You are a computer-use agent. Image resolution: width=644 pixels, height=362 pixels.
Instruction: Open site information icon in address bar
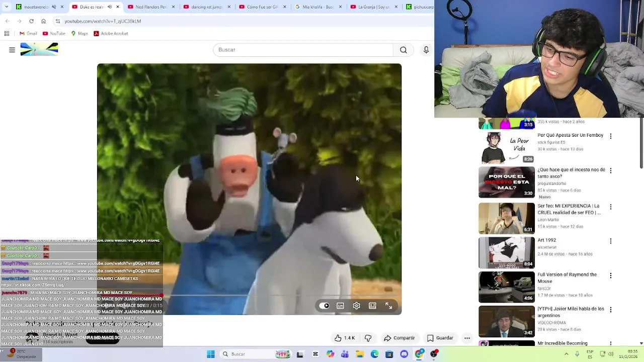point(58,21)
